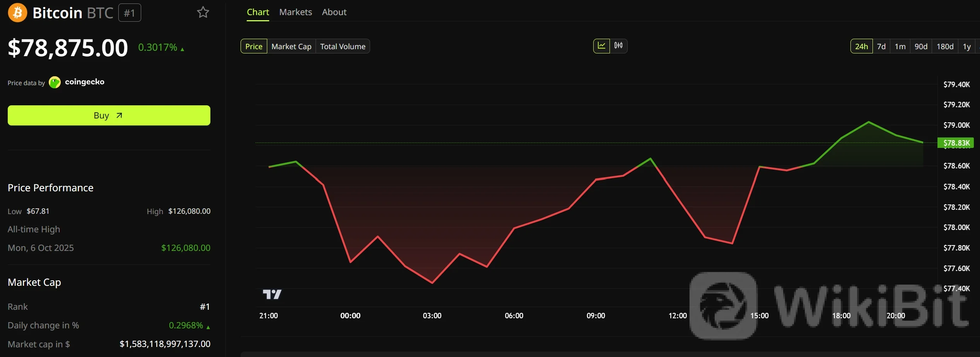
Task: Click the Bitcoin BTC title text
Action: point(73,13)
